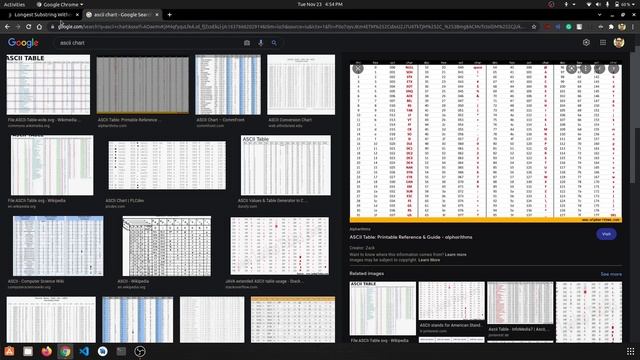Go to the next image in the preview
This screenshot has height=360, width=640.
613,69
